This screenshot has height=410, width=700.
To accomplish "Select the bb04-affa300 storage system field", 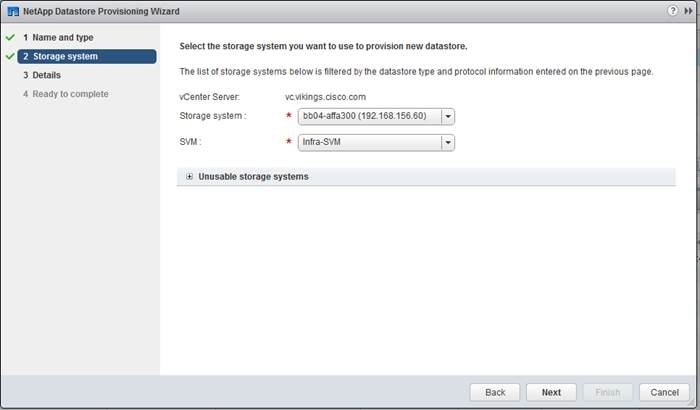I will point(376,117).
